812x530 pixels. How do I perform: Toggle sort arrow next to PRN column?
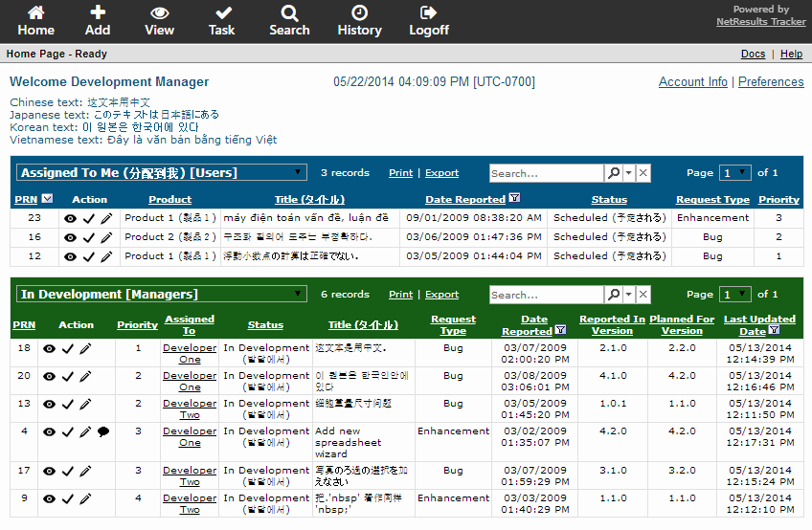point(48,199)
